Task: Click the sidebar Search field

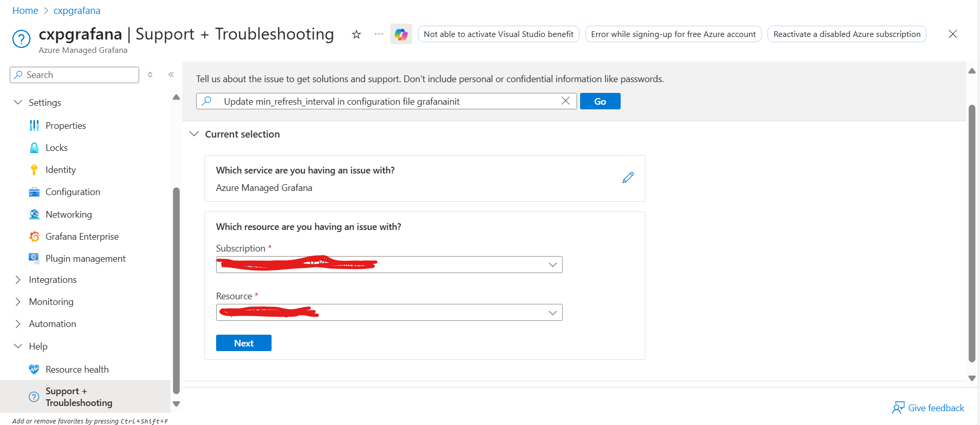Action: coord(74,75)
